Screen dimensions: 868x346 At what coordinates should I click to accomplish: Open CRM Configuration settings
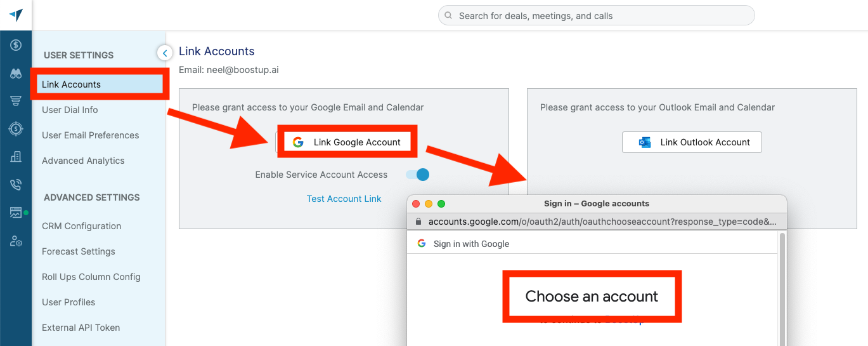pyautogui.click(x=81, y=226)
